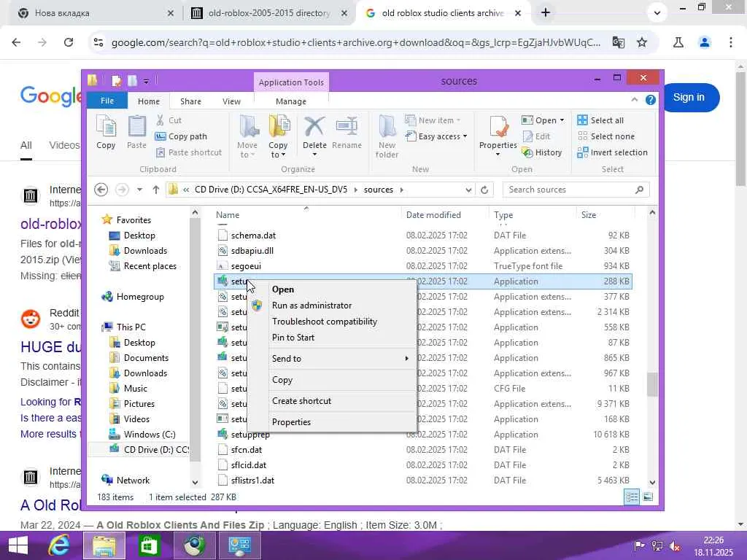The image size is (747, 560).
Task: Open the recent locations dropdown arrow
Action: (139, 190)
